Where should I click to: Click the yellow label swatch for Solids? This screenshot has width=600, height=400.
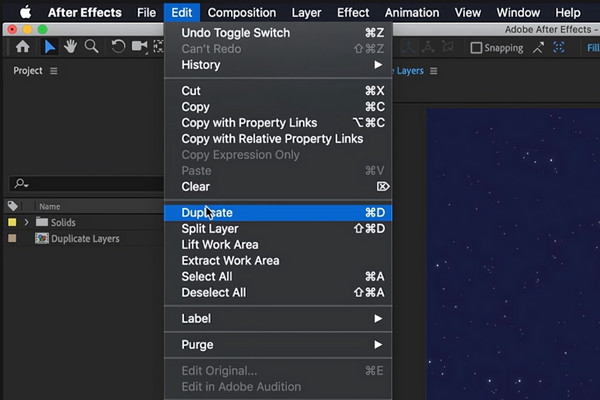(x=12, y=222)
